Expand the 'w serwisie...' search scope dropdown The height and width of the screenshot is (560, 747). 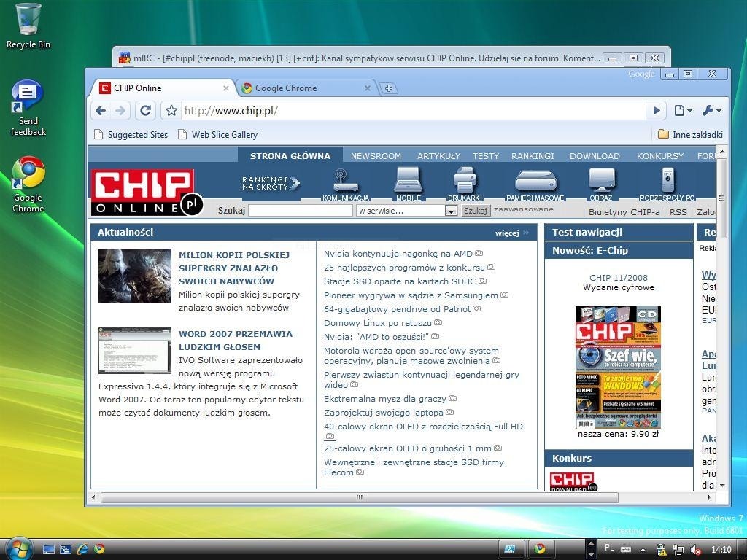point(451,211)
